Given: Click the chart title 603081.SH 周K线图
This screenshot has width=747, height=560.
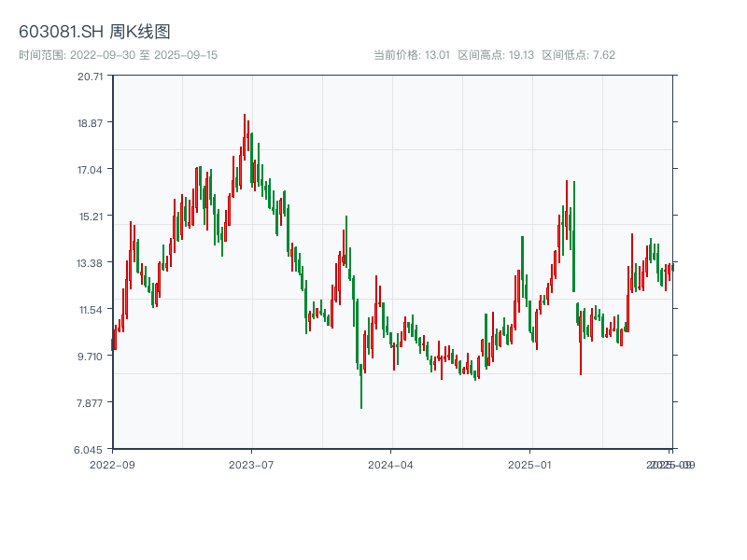Looking at the screenshot, I should pyautogui.click(x=94, y=32).
